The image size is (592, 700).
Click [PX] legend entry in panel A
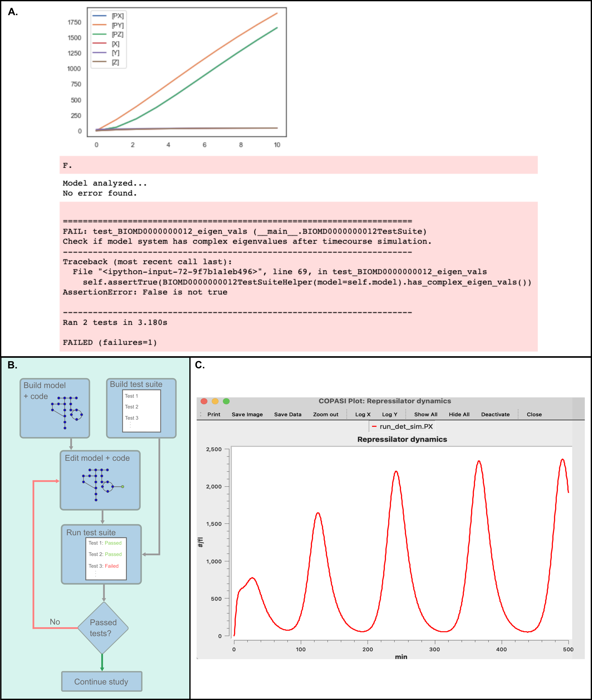108,16
